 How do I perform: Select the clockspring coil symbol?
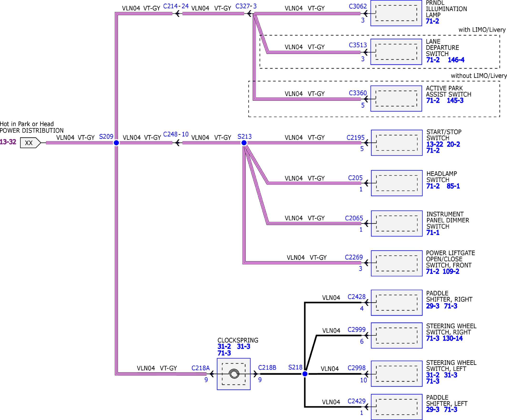(234, 374)
